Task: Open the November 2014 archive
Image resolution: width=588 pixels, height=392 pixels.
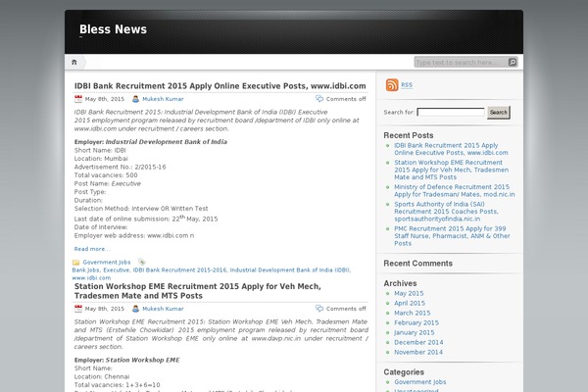Action: click(x=418, y=352)
